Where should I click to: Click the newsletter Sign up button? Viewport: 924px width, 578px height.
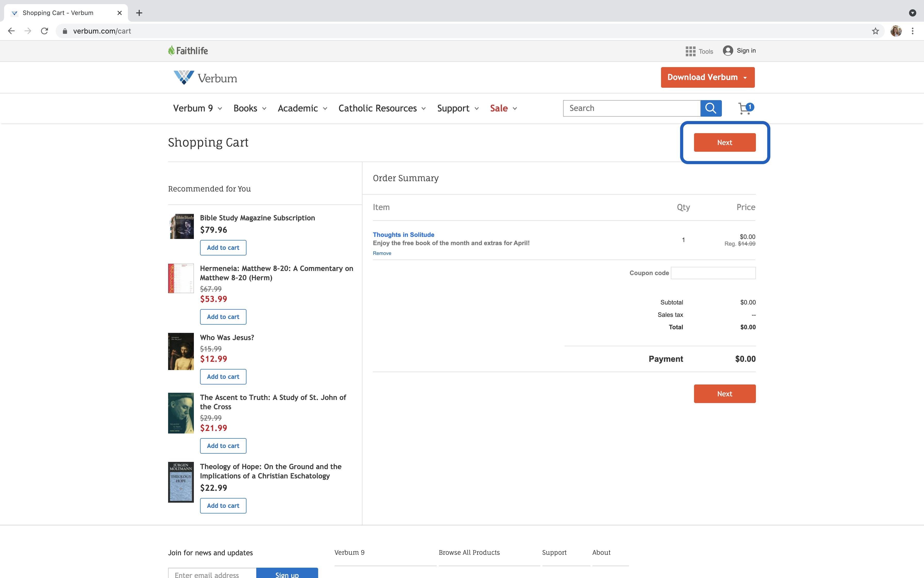[x=287, y=573]
